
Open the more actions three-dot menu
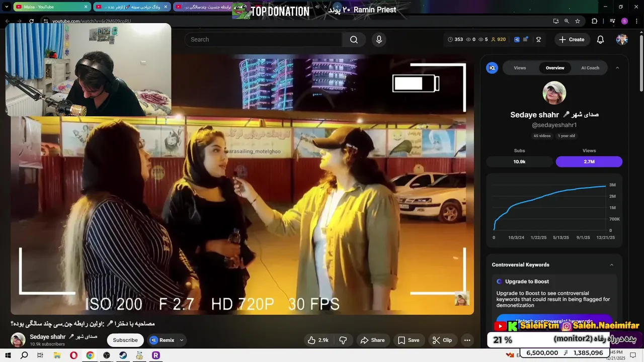coord(467,340)
